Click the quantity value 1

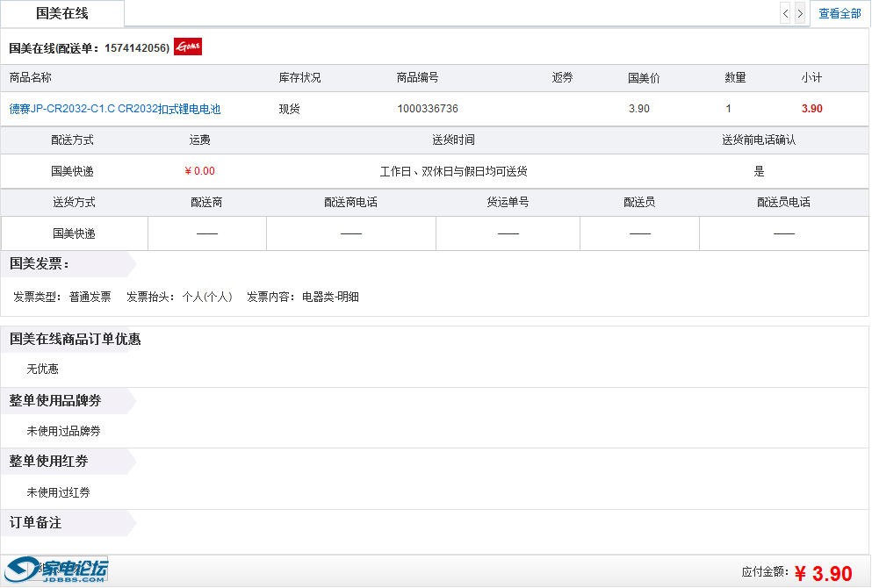[x=729, y=108]
